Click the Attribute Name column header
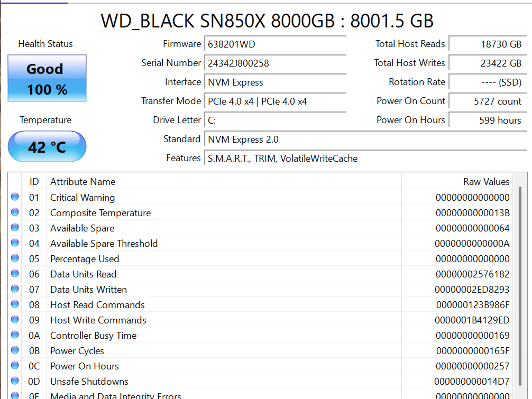532x399 pixels. [x=224, y=181]
